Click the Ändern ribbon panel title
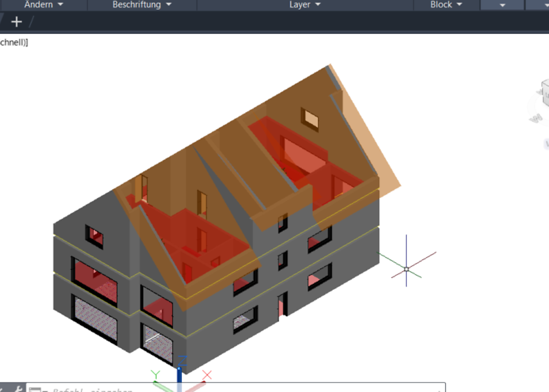The height and width of the screenshot is (392, 549). tap(39, 5)
